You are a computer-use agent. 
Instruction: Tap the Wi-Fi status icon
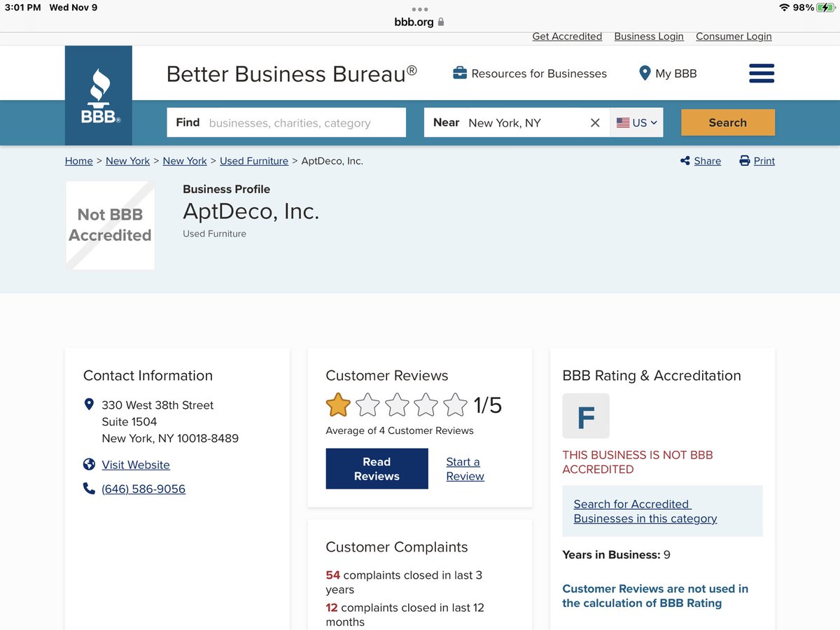coord(784,8)
